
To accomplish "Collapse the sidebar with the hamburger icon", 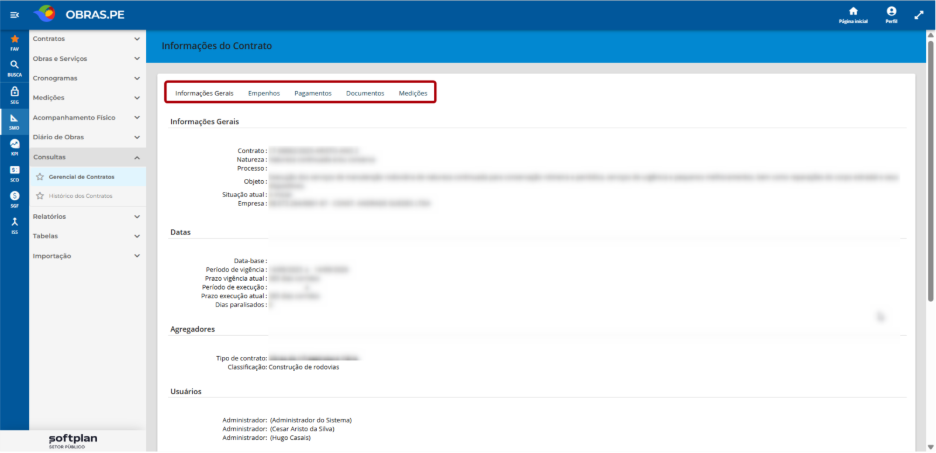I will point(14,15).
